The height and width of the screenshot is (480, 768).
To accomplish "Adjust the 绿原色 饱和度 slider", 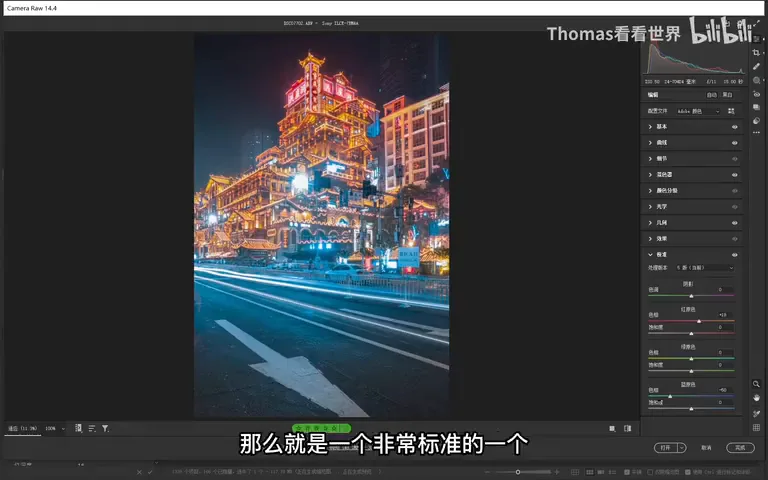I will (691, 371).
